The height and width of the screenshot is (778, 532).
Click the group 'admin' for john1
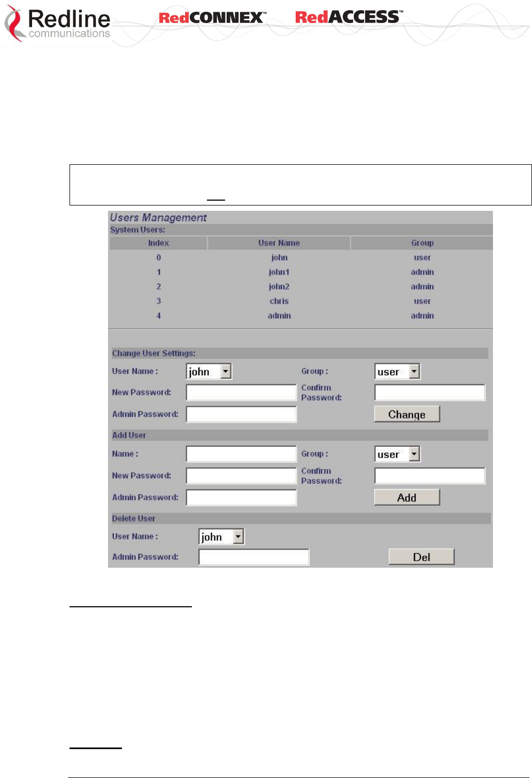point(422,272)
